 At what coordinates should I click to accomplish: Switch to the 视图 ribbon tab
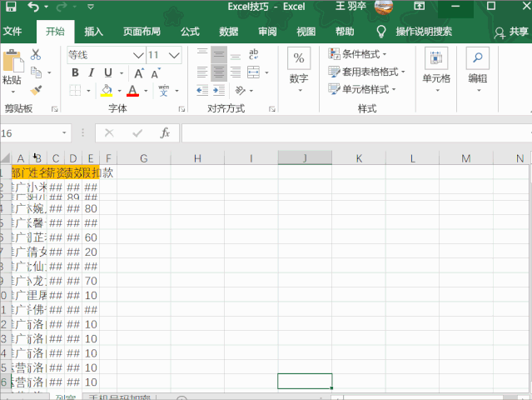point(306,32)
